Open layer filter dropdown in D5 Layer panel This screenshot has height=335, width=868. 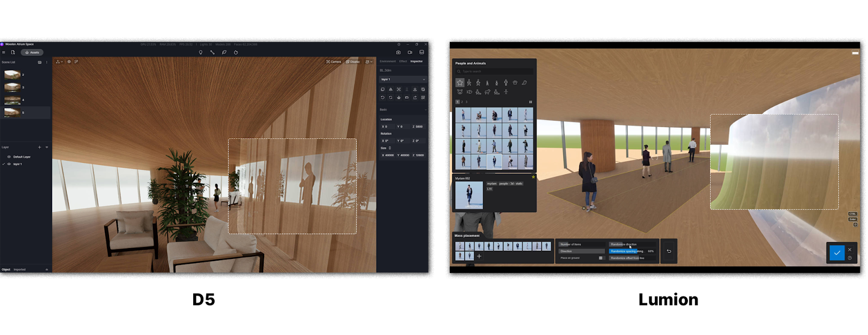coord(47,147)
